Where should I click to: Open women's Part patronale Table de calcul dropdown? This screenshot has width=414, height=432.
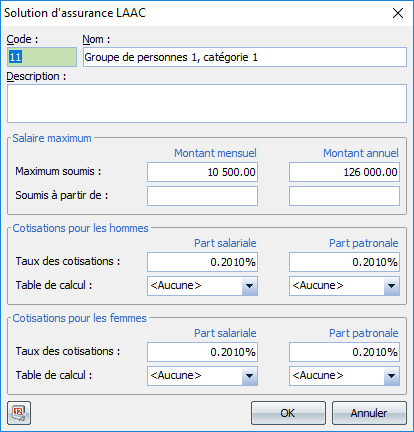point(344,376)
